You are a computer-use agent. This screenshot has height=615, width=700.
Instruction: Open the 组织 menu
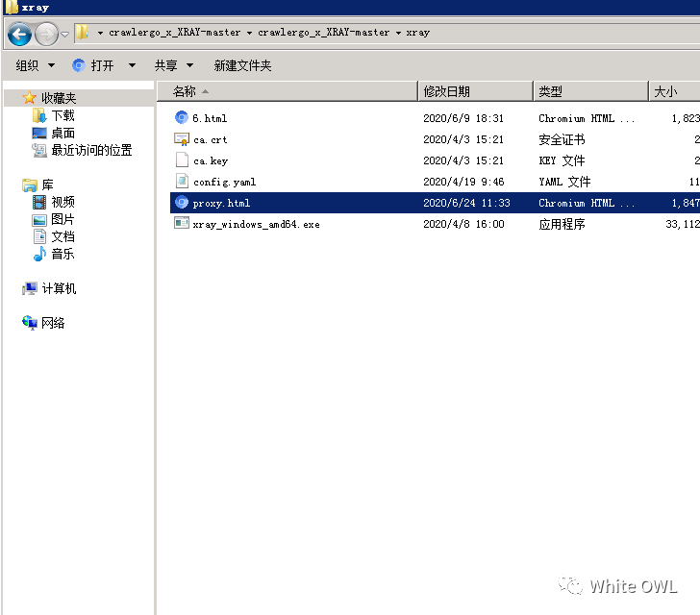[x=36, y=65]
